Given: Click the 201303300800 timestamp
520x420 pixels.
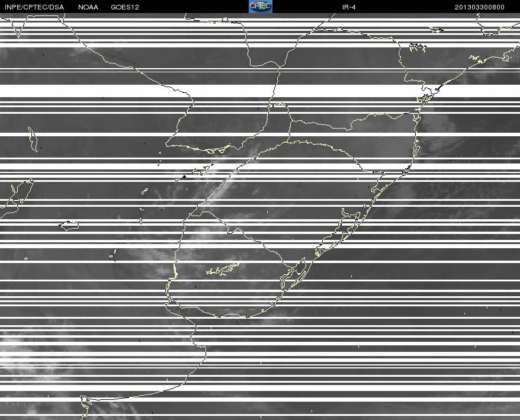Looking at the screenshot, I should point(480,7).
